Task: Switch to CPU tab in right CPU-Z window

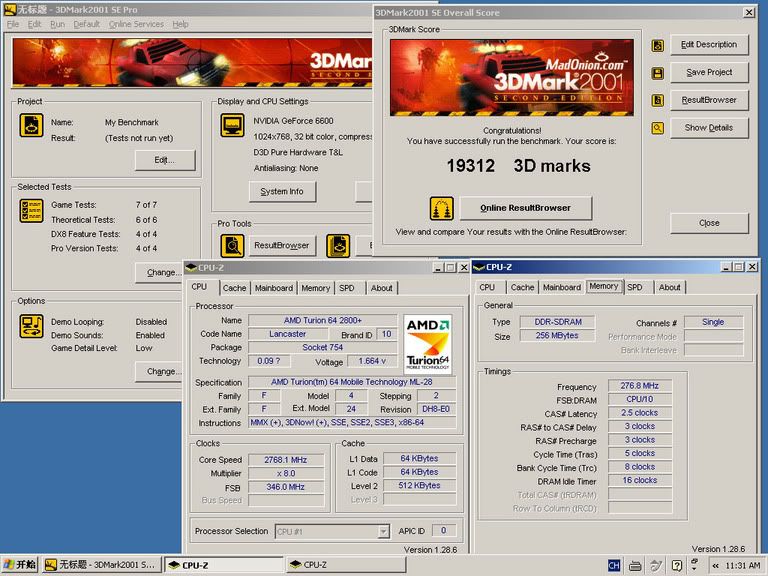Action: pyautogui.click(x=487, y=287)
